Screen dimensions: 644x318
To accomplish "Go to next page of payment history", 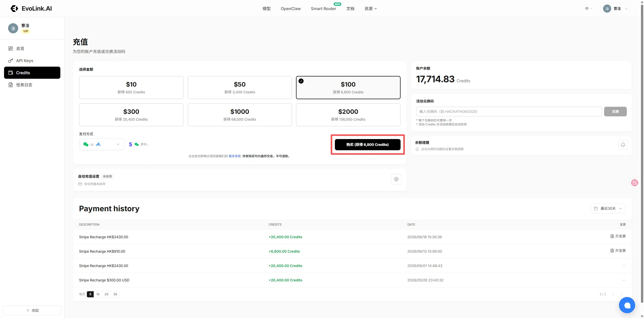I will (x=622, y=294).
